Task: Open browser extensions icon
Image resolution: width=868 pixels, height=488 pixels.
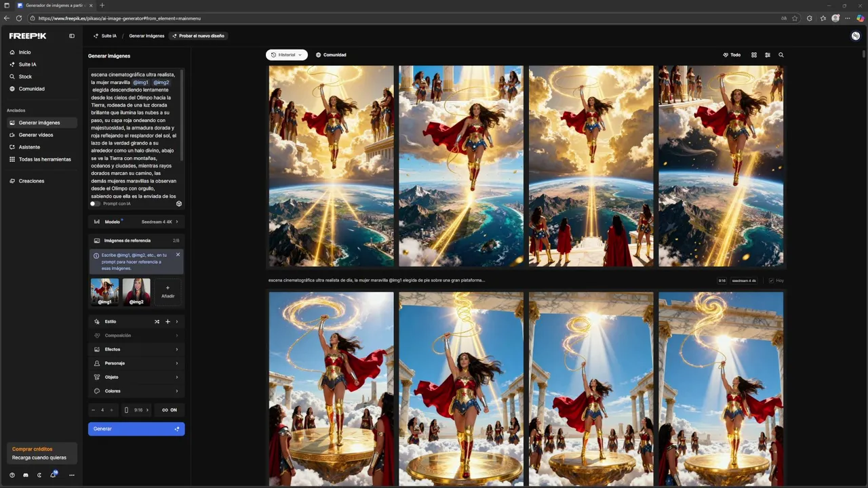Action: coord(810,18)
